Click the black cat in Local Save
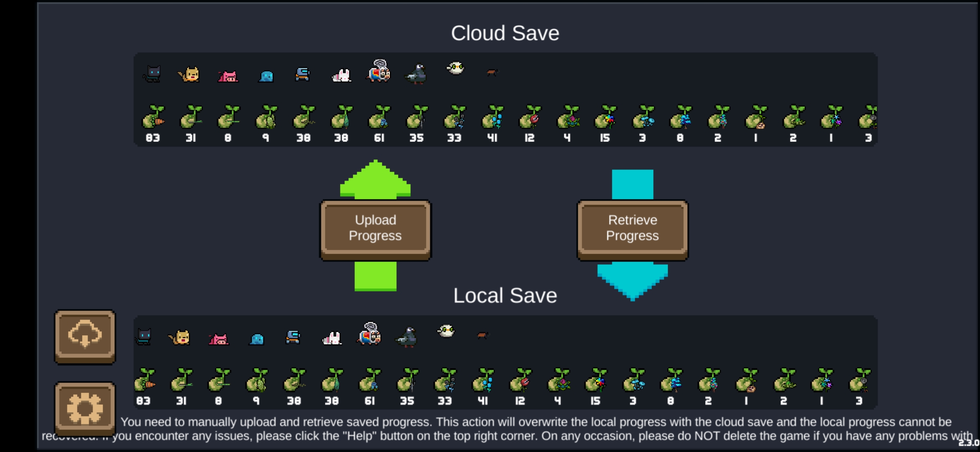 (x=143, y=336)
